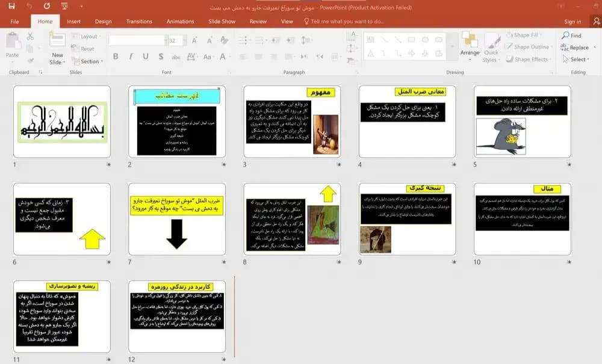Cut selection with the scissors icon

[x=30, y=37]
